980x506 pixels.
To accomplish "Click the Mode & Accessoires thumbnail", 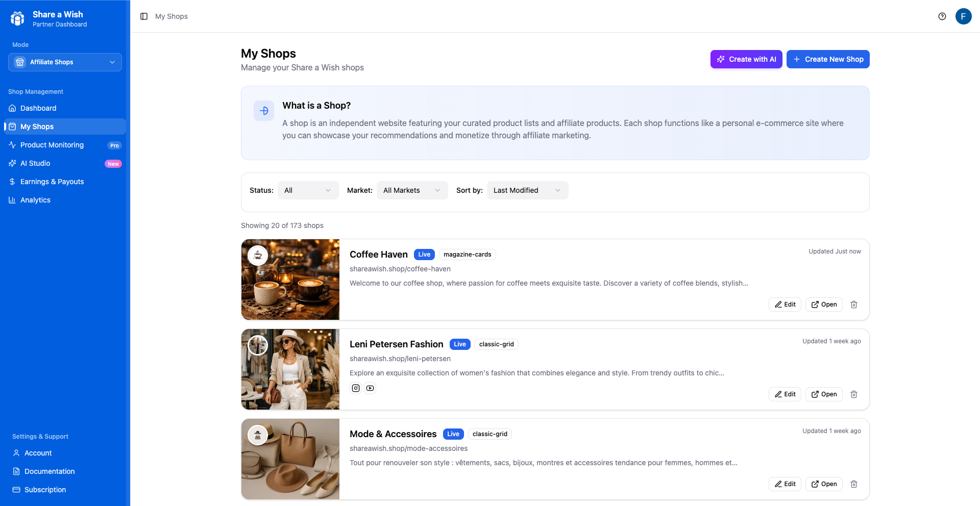I will point(290,459).
